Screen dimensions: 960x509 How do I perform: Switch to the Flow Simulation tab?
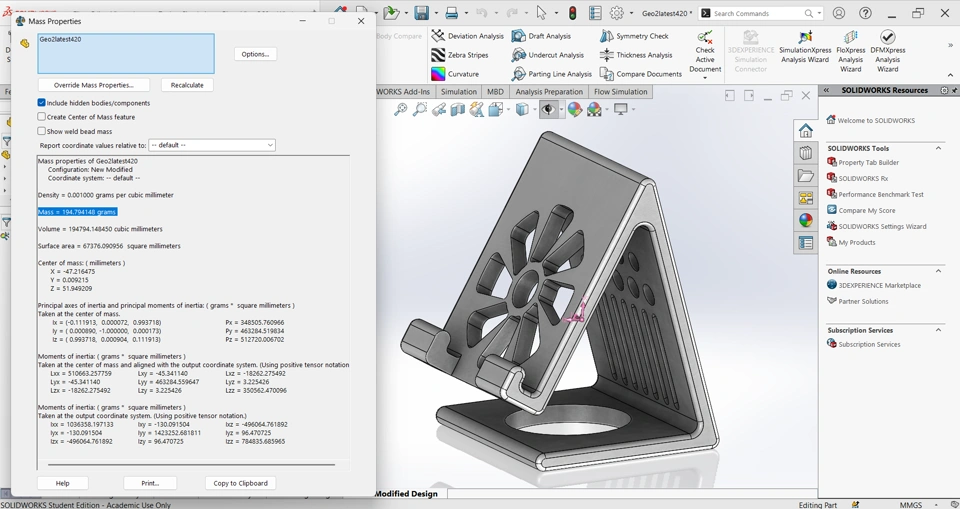tap(621, 92)
